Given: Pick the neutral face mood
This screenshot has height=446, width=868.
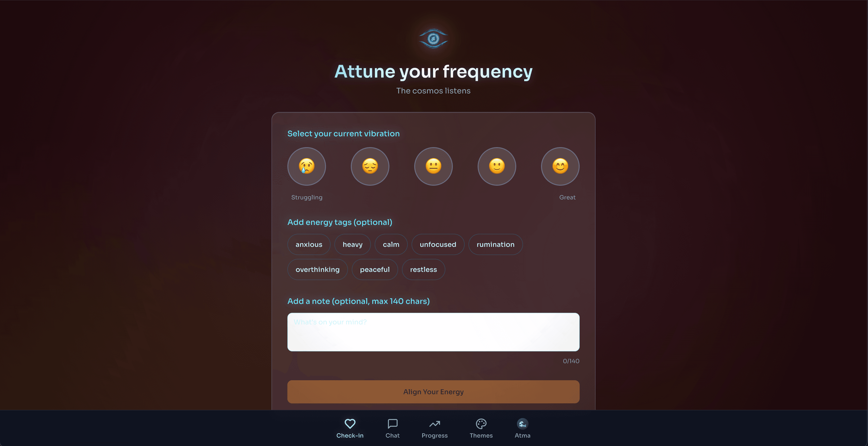Looking at the screenshot, I should pyautogui.click(x=433, y=166).
